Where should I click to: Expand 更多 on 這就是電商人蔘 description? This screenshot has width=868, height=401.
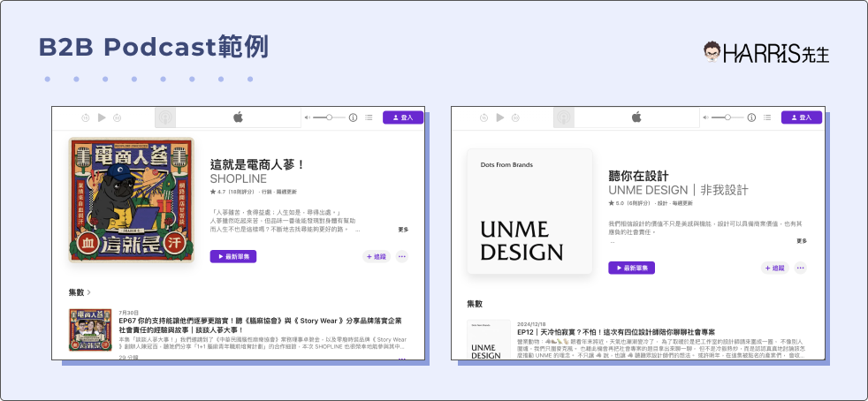pyautogui.click(x=403, y=229)
